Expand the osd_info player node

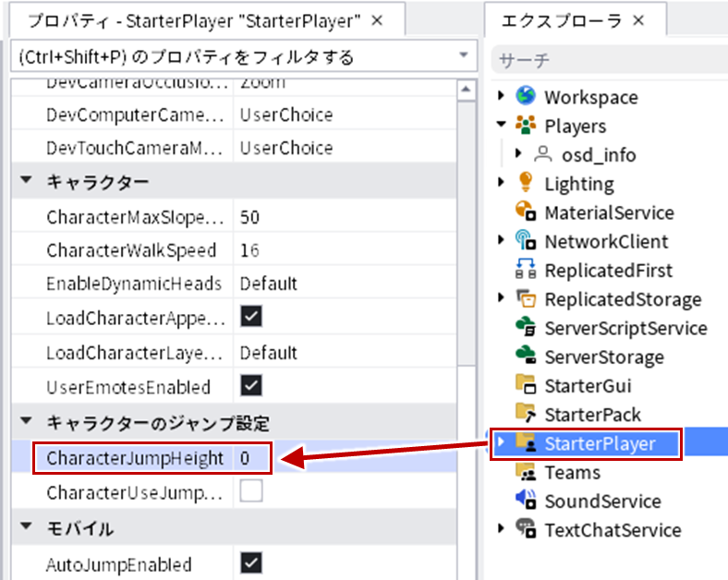(518, 153)
